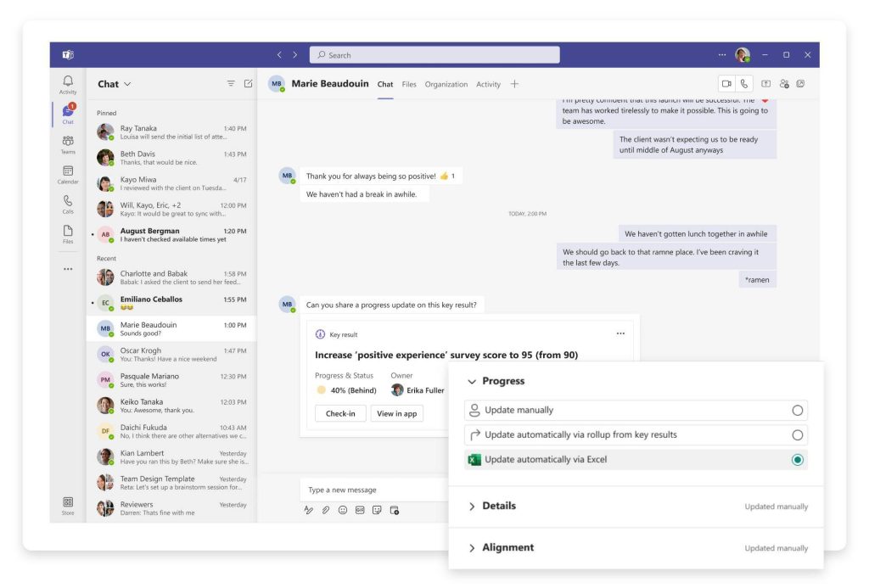
Task: Share screen with the share icon
Action: pyautogui.click(x=766, y=84)
